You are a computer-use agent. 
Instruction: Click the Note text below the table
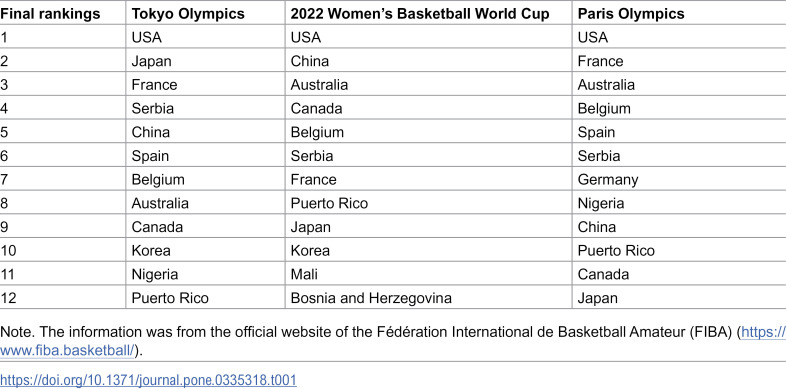(393, 339)
